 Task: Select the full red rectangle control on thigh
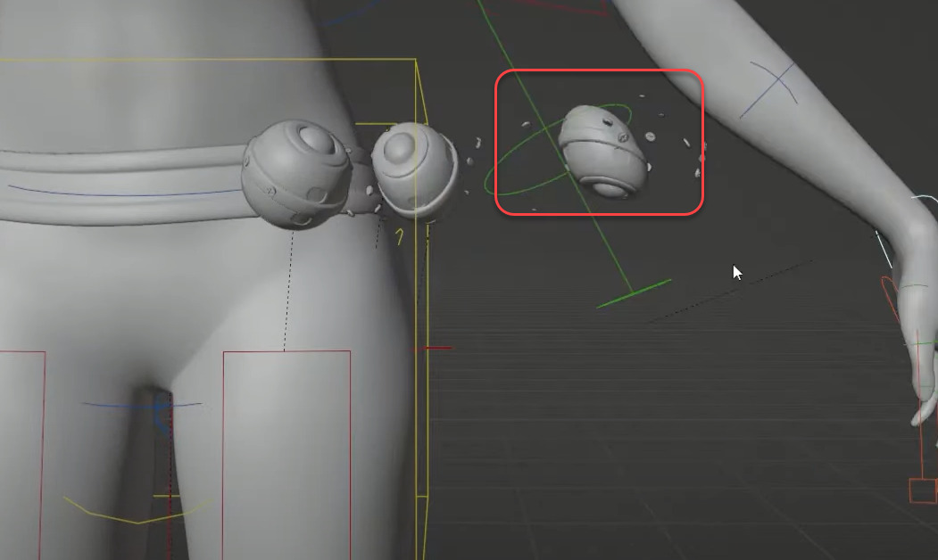286,351
